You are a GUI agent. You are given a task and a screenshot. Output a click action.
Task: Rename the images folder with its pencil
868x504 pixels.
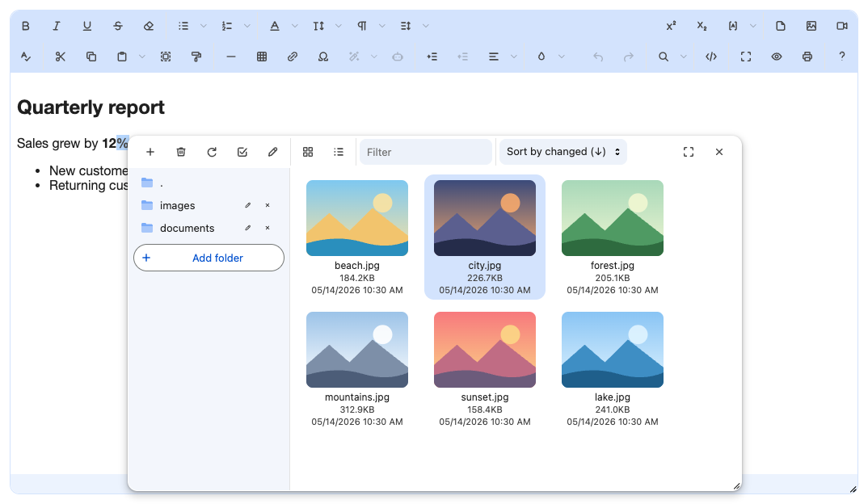(248, 206)
